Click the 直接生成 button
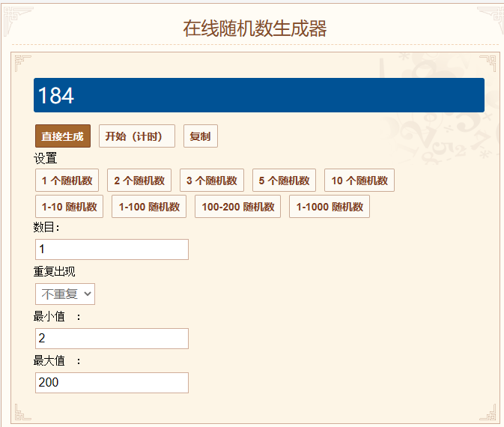This screenshot has width=504, height=427. [63, 136]
